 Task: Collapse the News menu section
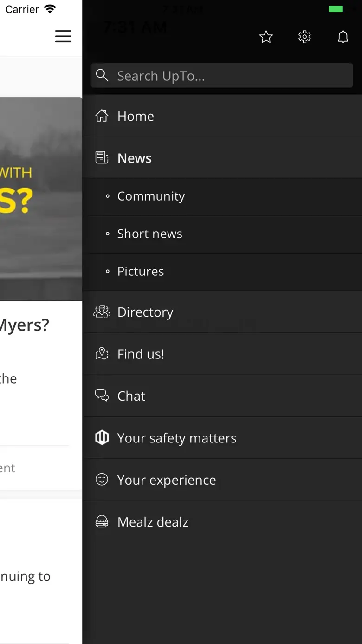pos(135,158)
